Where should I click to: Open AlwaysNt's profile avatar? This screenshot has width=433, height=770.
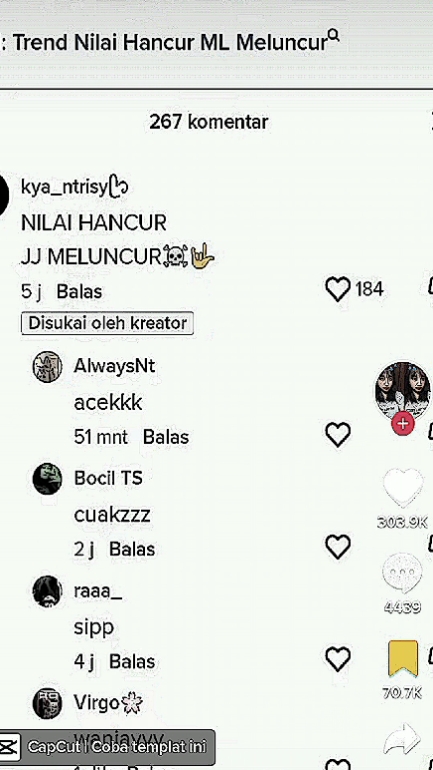pos(48,367)
